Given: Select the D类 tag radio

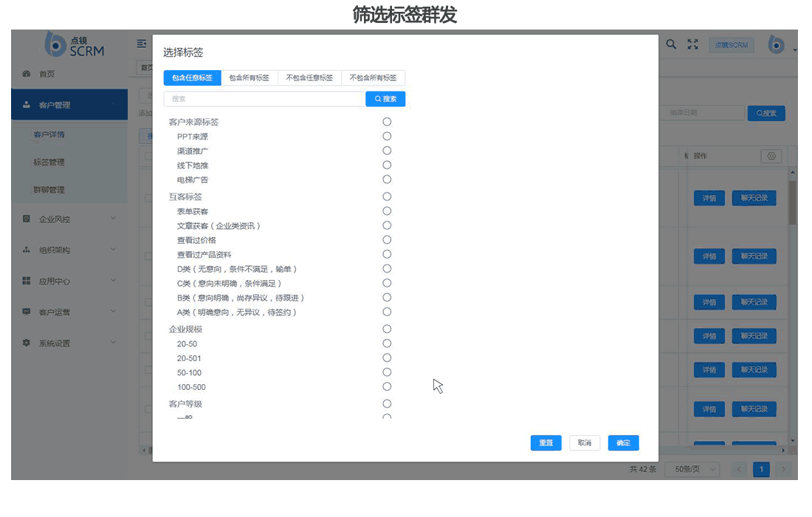Looking at the screenshot, I should [x=387, y=269].
